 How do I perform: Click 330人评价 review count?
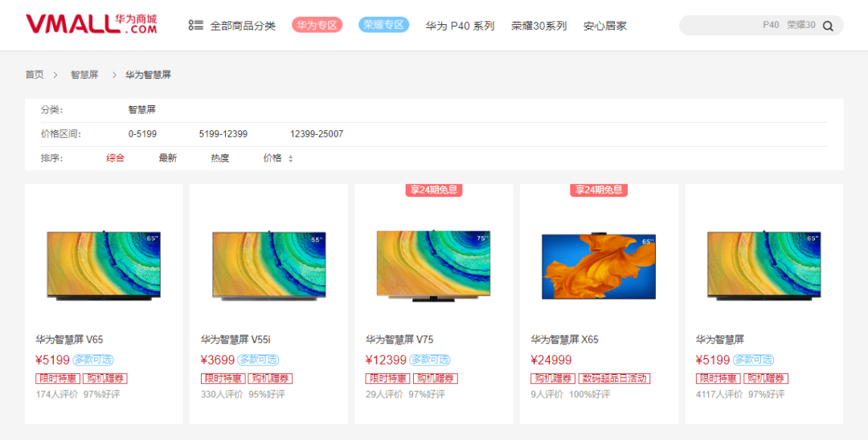222,395
